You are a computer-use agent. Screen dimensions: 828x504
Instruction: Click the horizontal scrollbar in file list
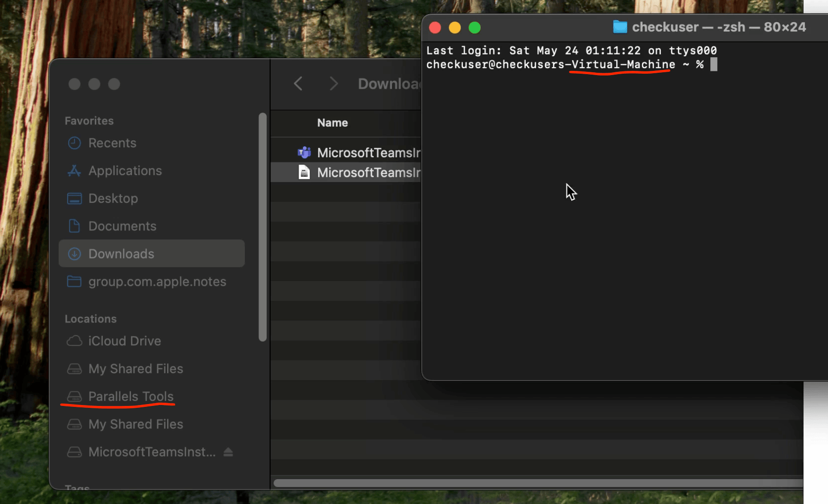click(535, 483)
